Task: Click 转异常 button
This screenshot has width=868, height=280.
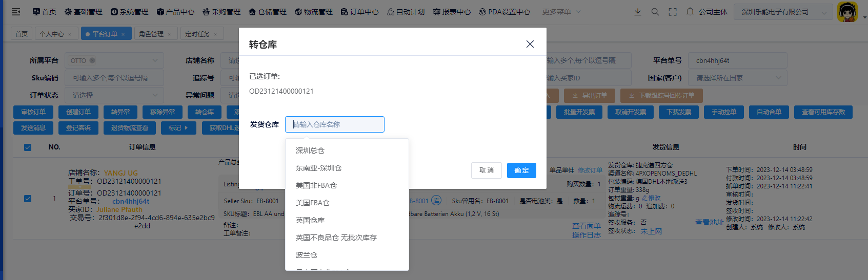Action: [120, 112]
